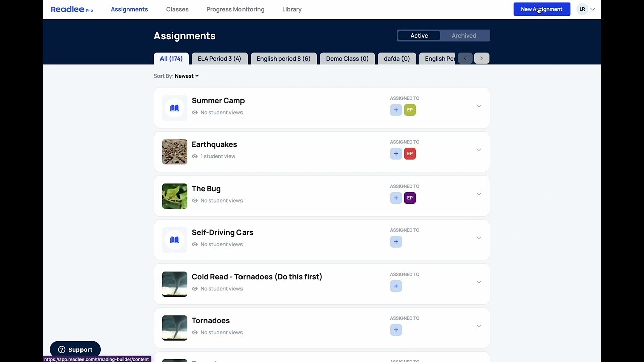Go to the Assignments nav item
This screenshot has height=362, width=644.
click(129, 9)
